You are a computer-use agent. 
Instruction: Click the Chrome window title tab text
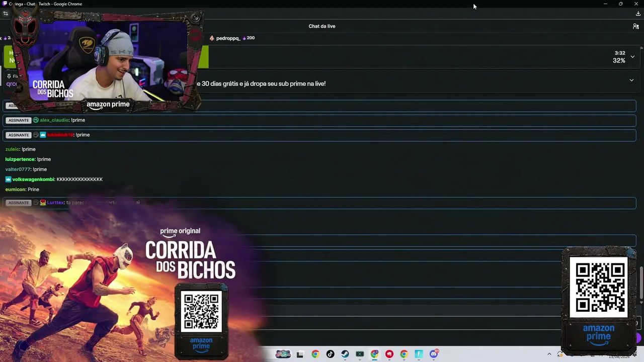click(x=46, y=4)
